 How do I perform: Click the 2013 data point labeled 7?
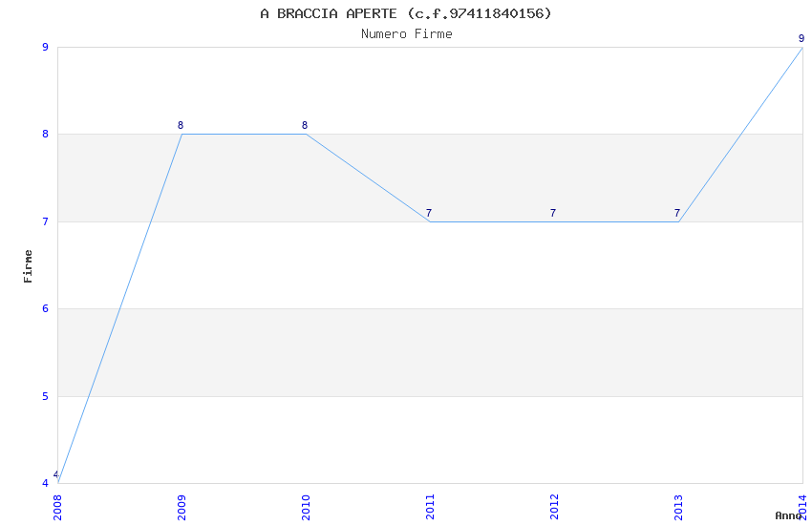[678, 221]
